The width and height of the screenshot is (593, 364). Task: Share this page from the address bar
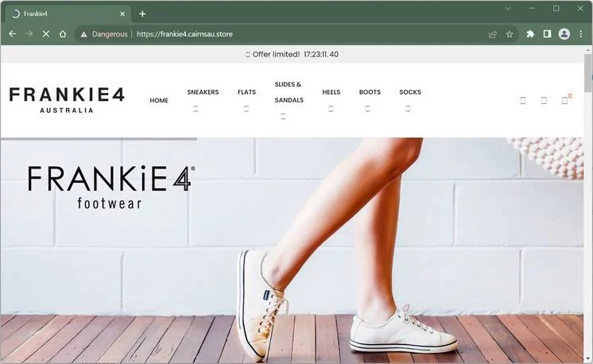492,34
